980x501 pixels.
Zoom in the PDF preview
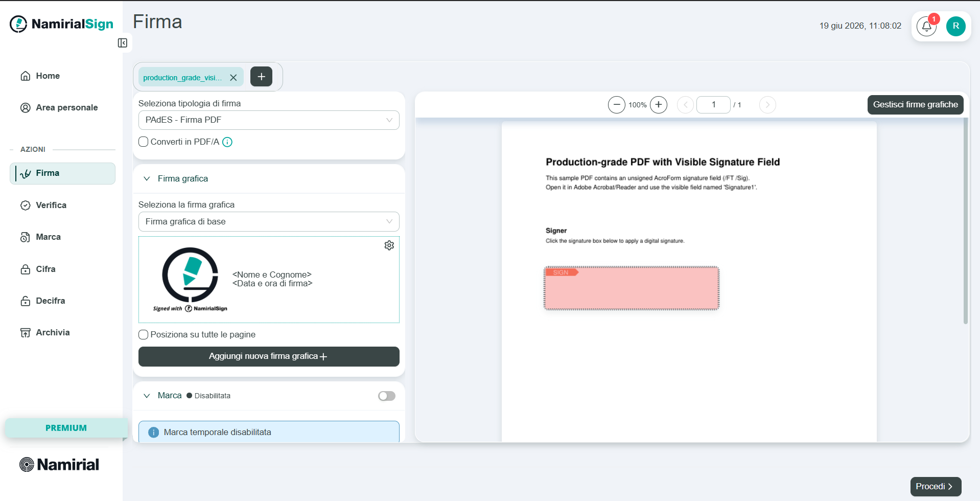tap(659, 105)
